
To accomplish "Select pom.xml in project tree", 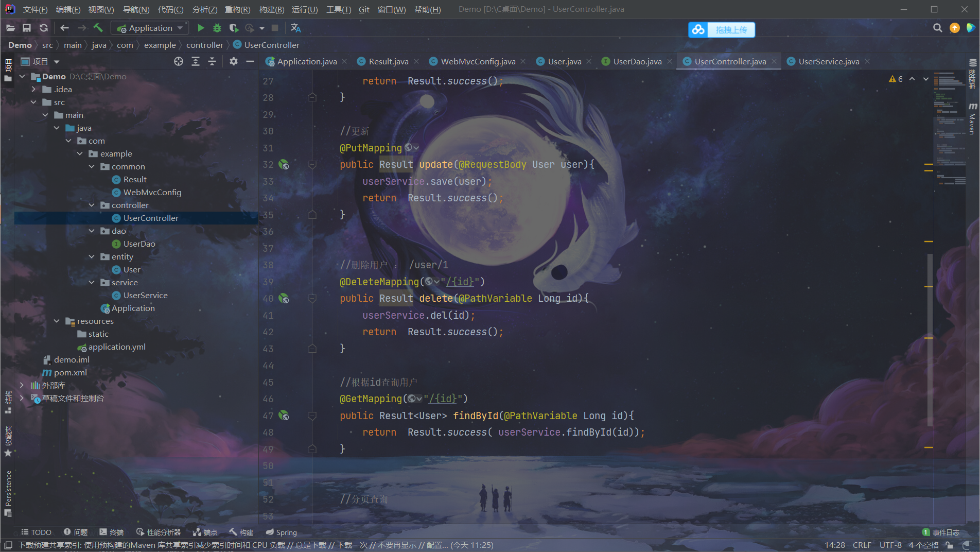I will pyautogui.click(x=70, y=372).
